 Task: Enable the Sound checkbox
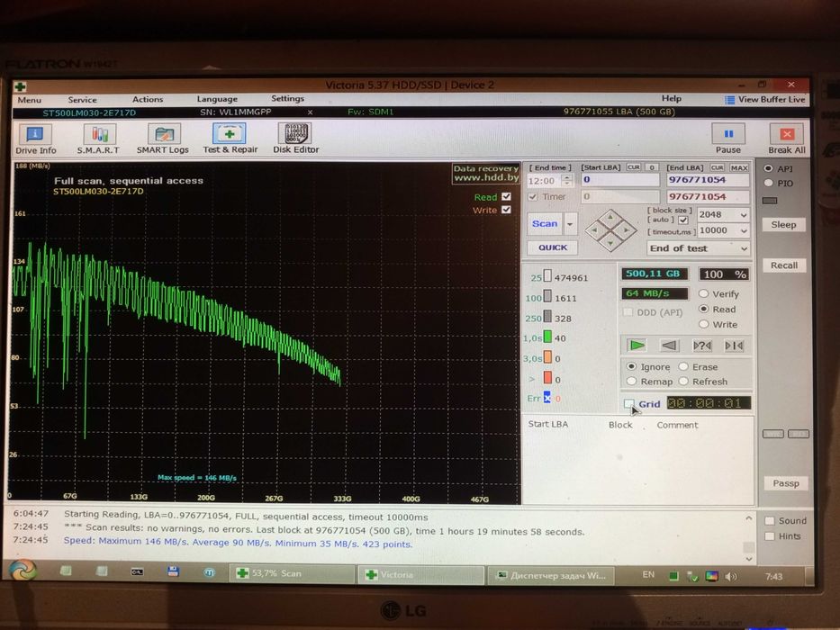click(770, 521)
